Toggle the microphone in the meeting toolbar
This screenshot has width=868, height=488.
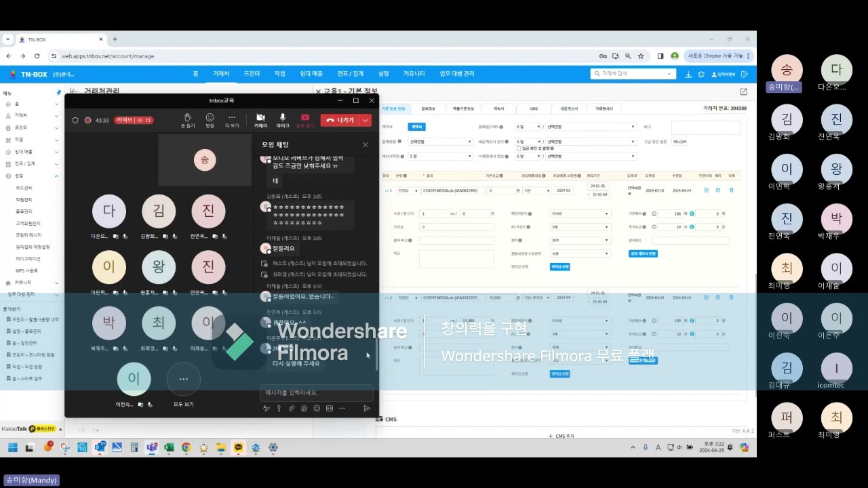point(283,120)
